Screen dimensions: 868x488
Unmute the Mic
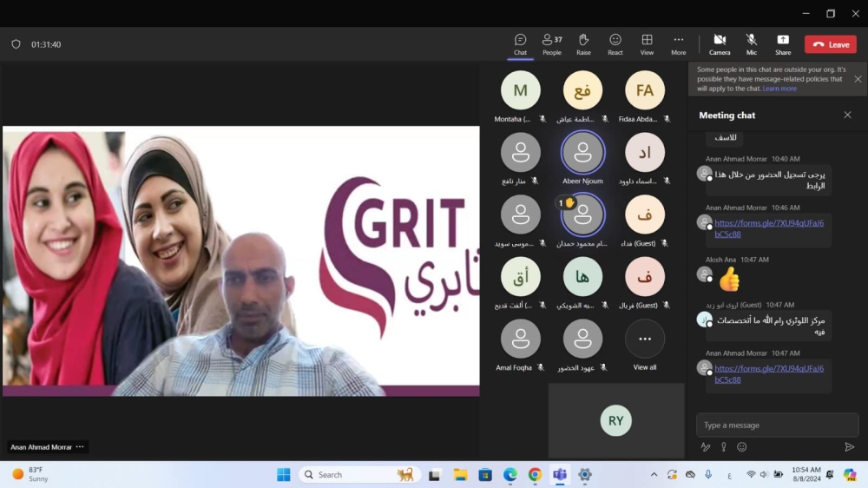(751, 44)
